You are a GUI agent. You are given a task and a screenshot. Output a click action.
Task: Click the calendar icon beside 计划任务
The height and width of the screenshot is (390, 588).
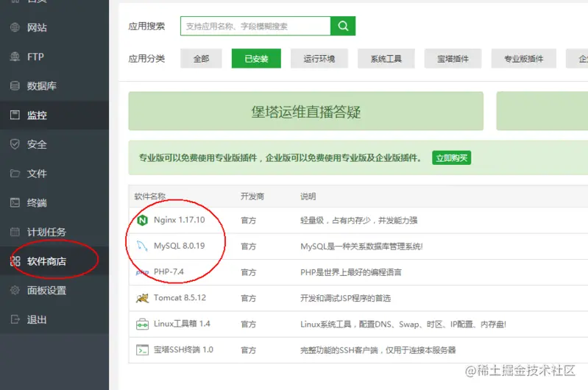click(x=15, y=232)
